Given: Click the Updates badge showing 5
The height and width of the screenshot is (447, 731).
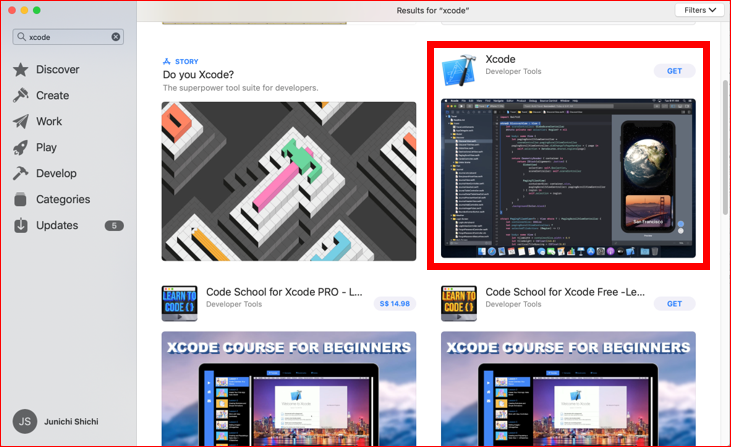Looking at the screenshot, I should (x=114, y=226).
